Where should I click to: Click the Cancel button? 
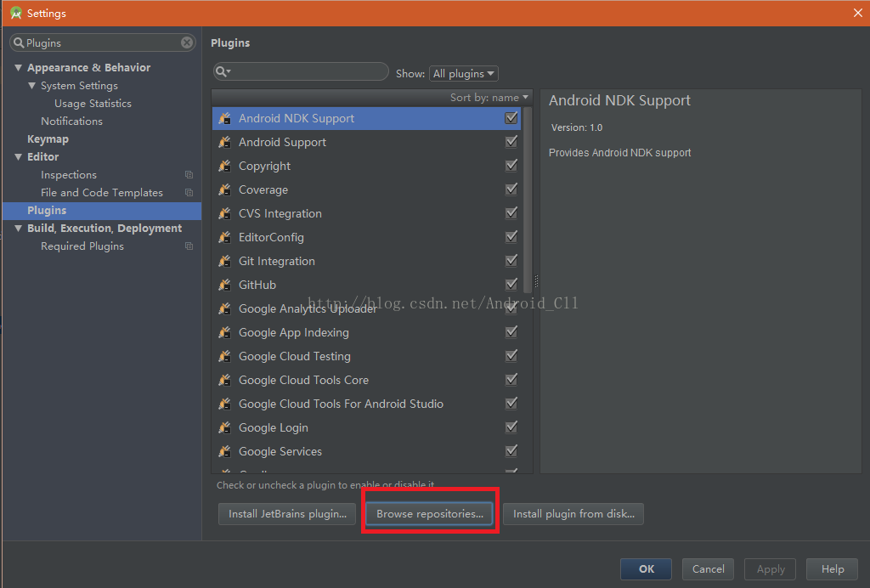point(708,568)
